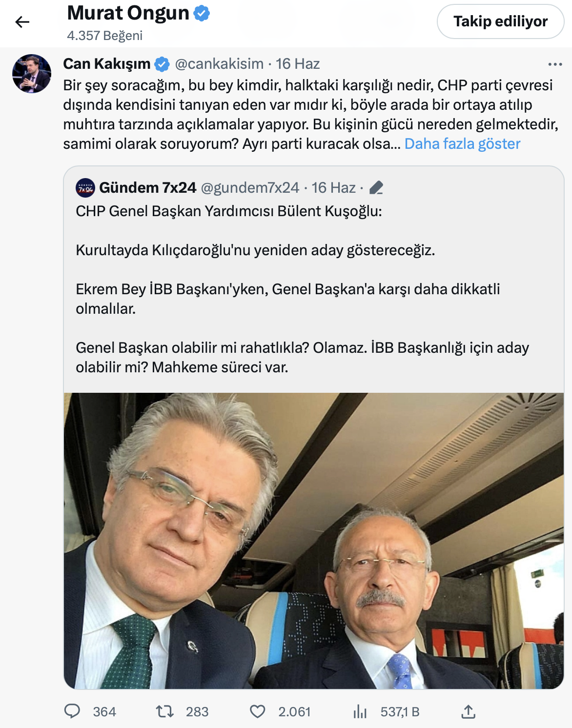Open the quoted tweet's 16 Haz timestamp
Screen dimensions: 572x728
(334, 188)
